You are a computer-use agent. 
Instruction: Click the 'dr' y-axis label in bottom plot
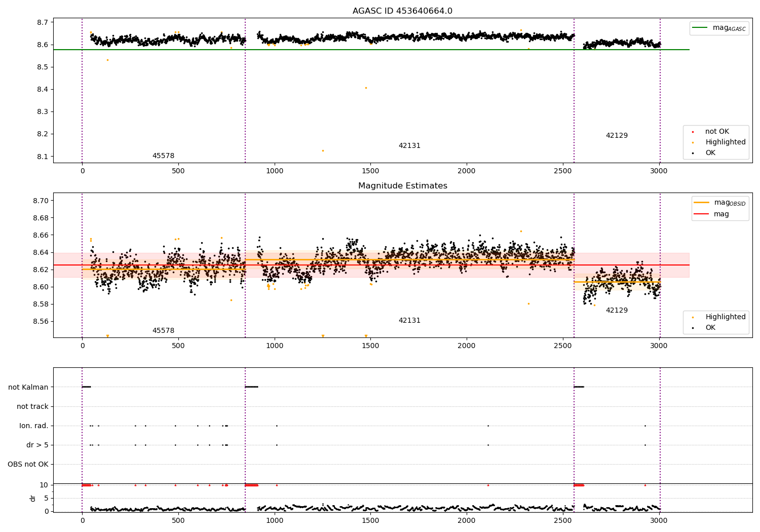point(33,498)
